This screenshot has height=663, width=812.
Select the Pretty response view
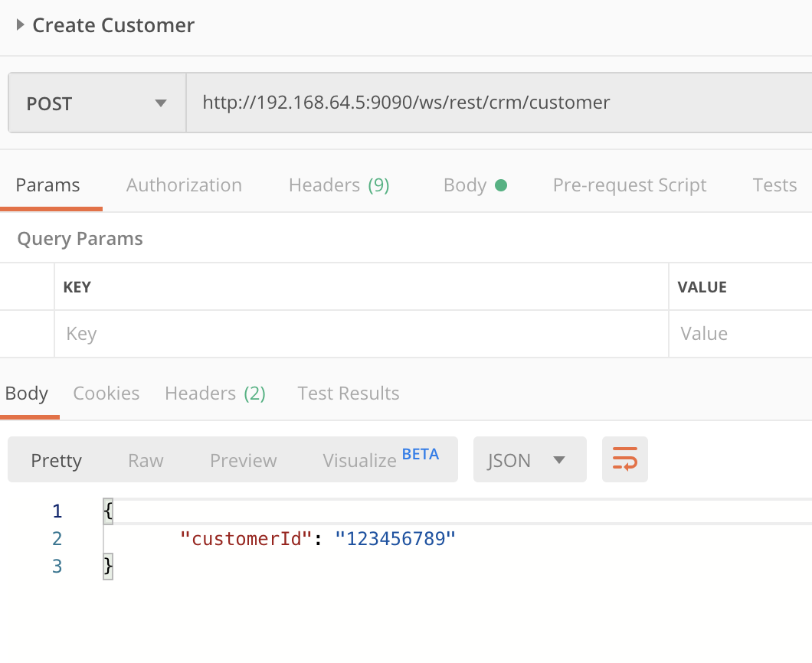[x=56, y=460]
